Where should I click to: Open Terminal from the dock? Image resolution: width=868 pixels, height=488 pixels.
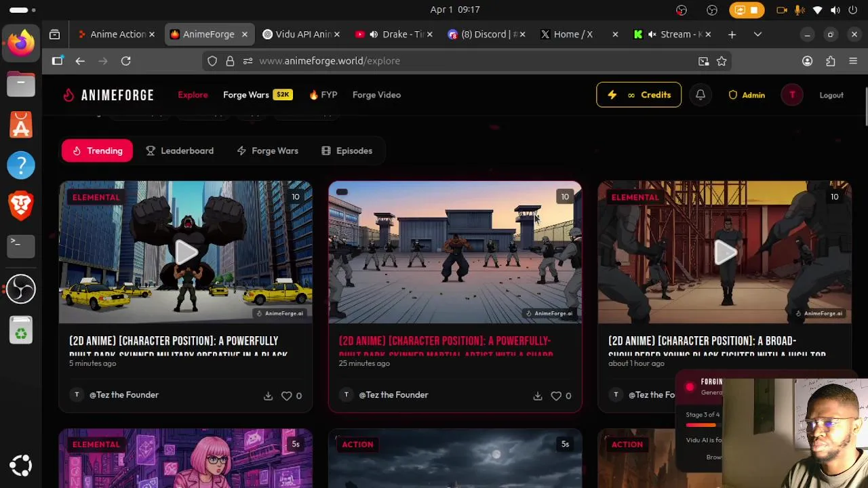21,245
